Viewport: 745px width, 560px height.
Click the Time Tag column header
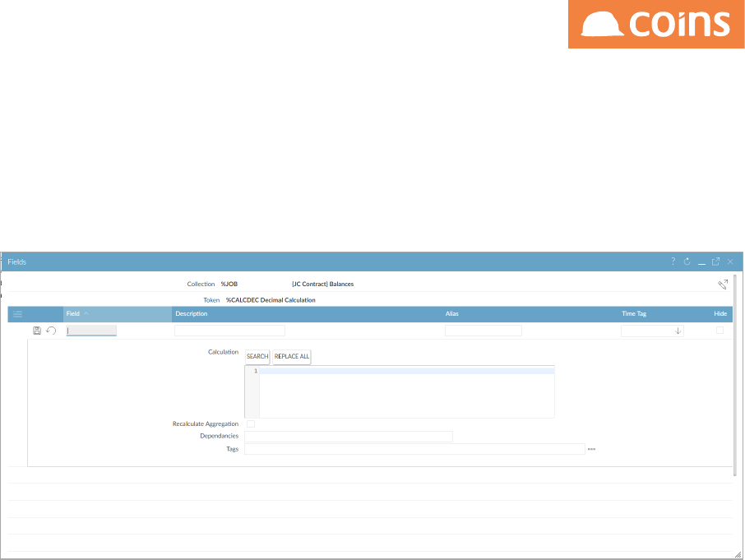(x=634, y=314)
